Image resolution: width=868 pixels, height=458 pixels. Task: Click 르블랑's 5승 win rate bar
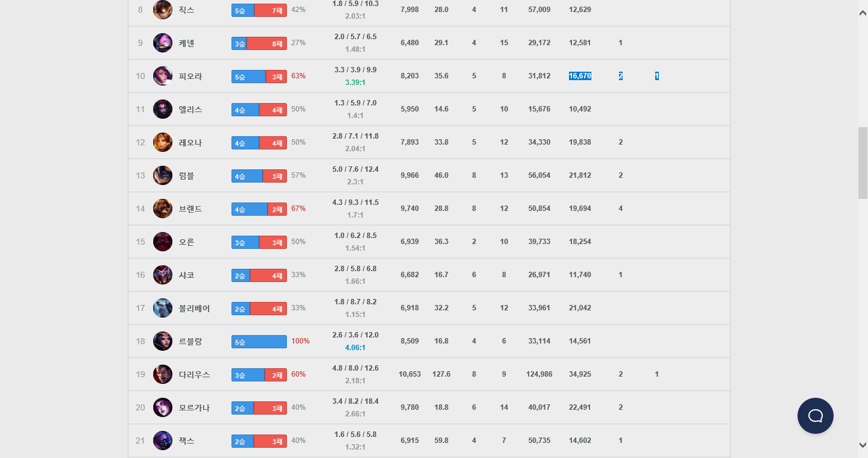click(259, 342)
